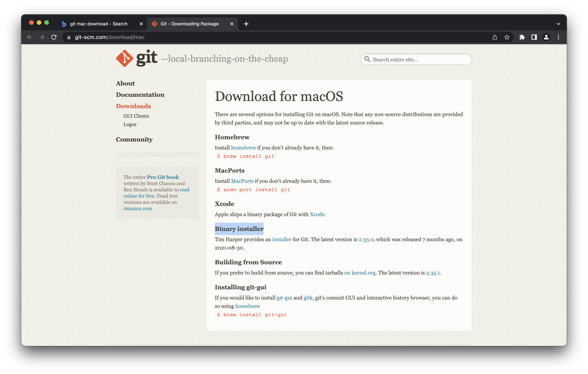
Task: Open the 2.33.0 version link
Action: 366,239
